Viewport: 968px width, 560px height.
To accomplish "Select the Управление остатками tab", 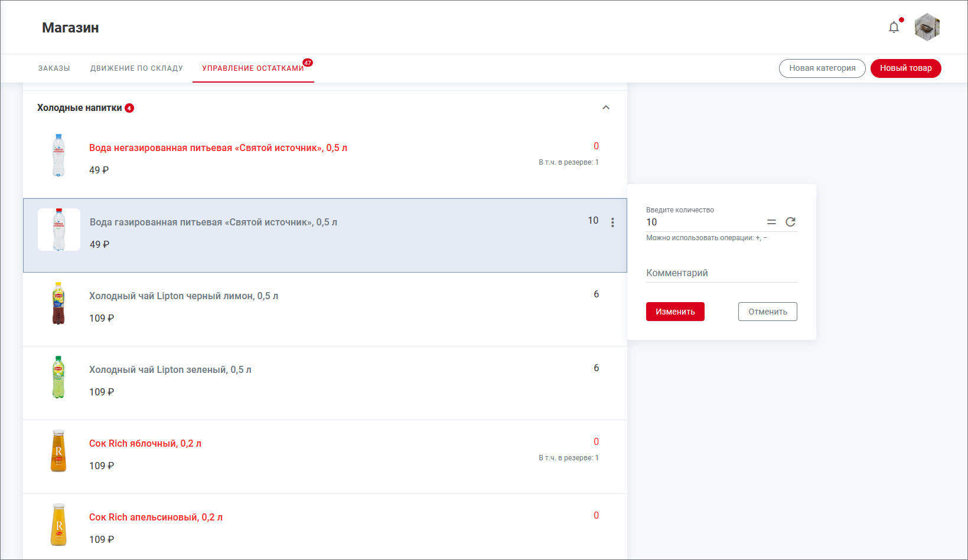I will pos(253,68).
